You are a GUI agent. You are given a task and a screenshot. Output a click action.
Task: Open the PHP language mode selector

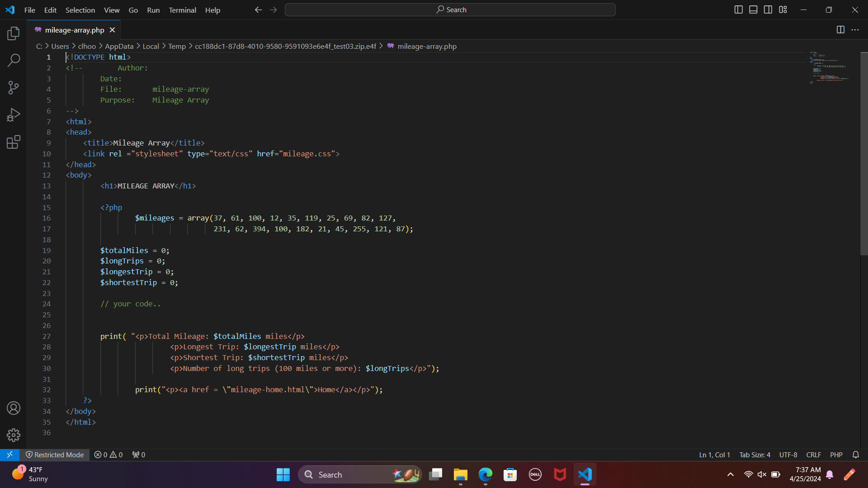point(836,455)
